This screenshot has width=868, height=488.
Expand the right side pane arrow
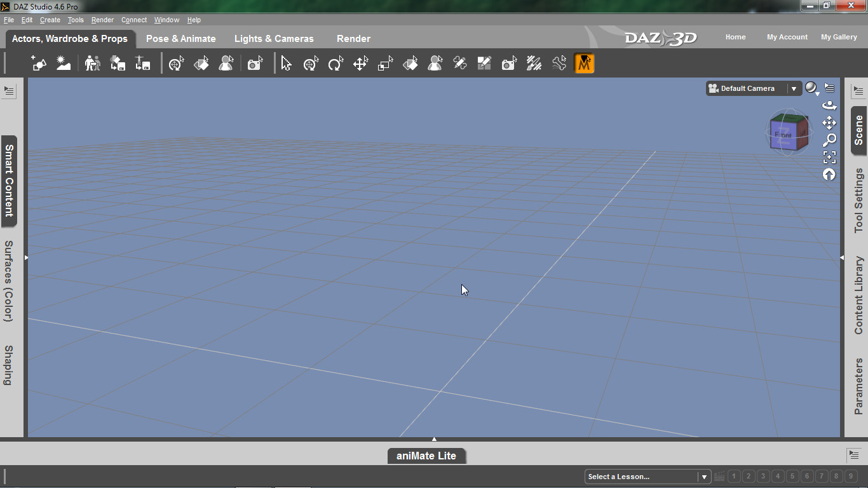842,257
